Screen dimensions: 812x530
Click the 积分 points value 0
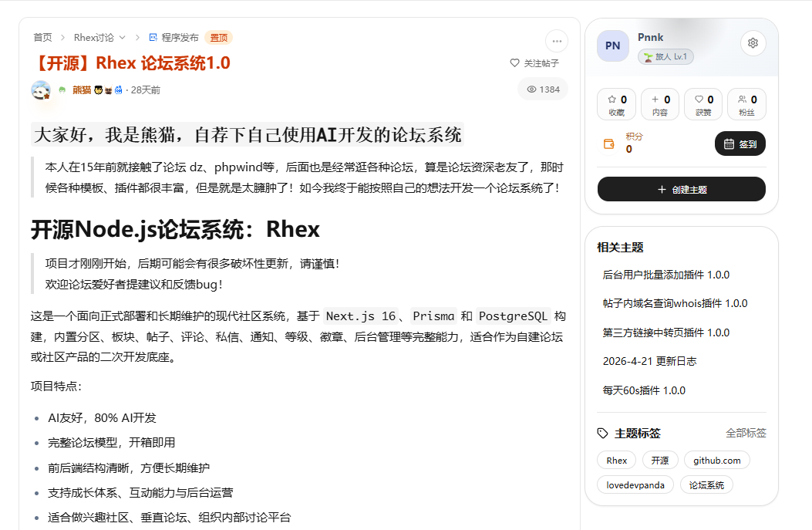click(628, 149)
